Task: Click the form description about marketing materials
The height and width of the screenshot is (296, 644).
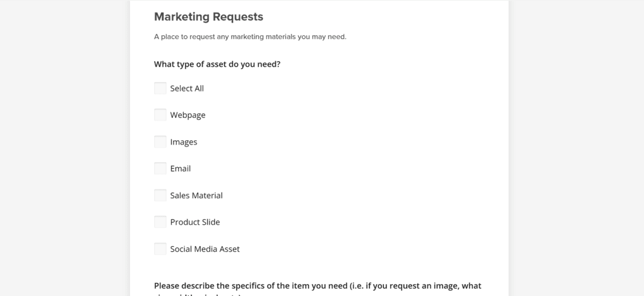Action: (250, 37)
